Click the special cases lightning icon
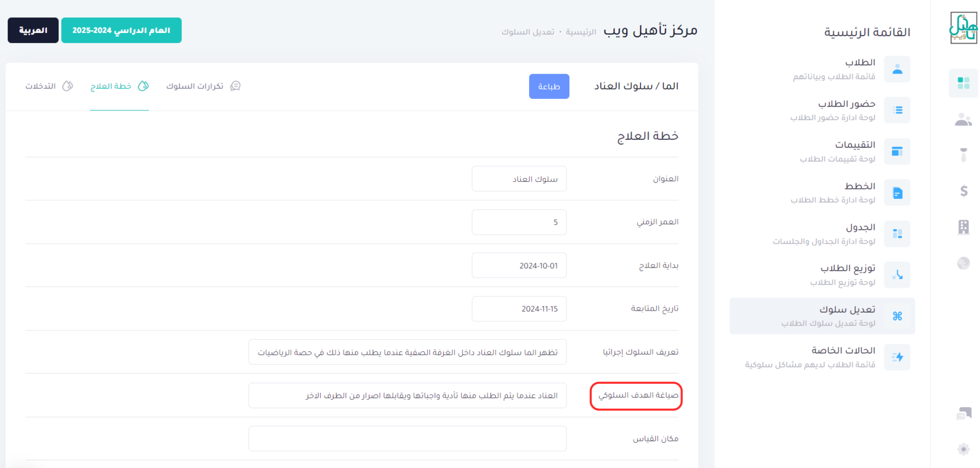Image resolution: width=980 pixels, height=468 pixels. 897,357
